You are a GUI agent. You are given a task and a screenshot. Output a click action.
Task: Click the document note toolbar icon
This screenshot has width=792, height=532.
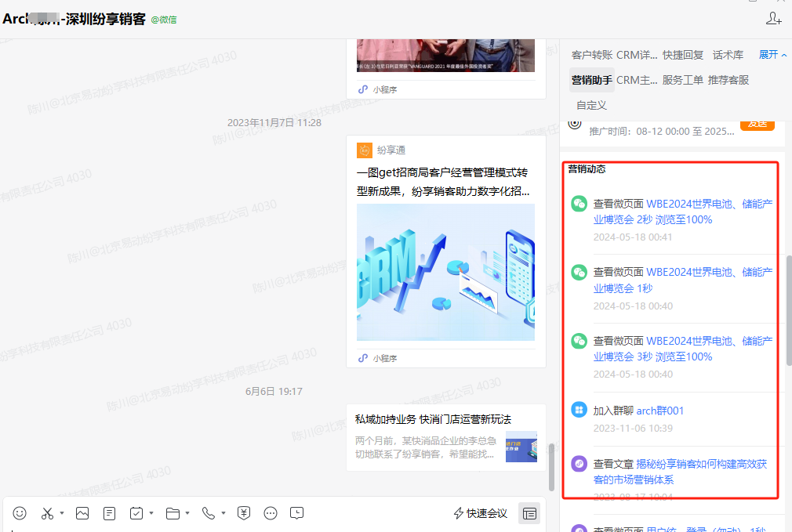coord(109,513)
